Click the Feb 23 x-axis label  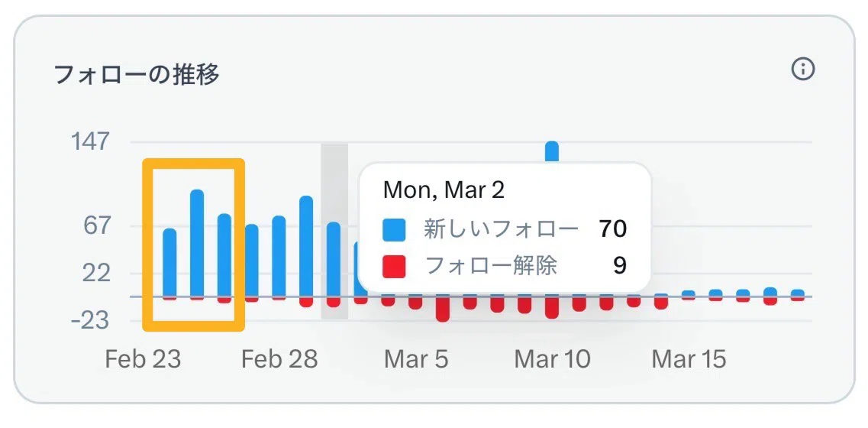143,359
